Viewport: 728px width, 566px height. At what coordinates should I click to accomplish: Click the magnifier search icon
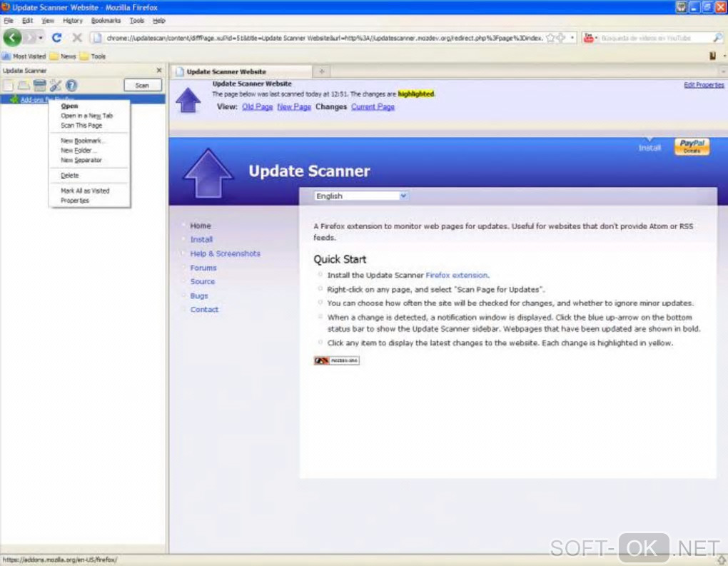pyautogui.click(x=718, y=38)
